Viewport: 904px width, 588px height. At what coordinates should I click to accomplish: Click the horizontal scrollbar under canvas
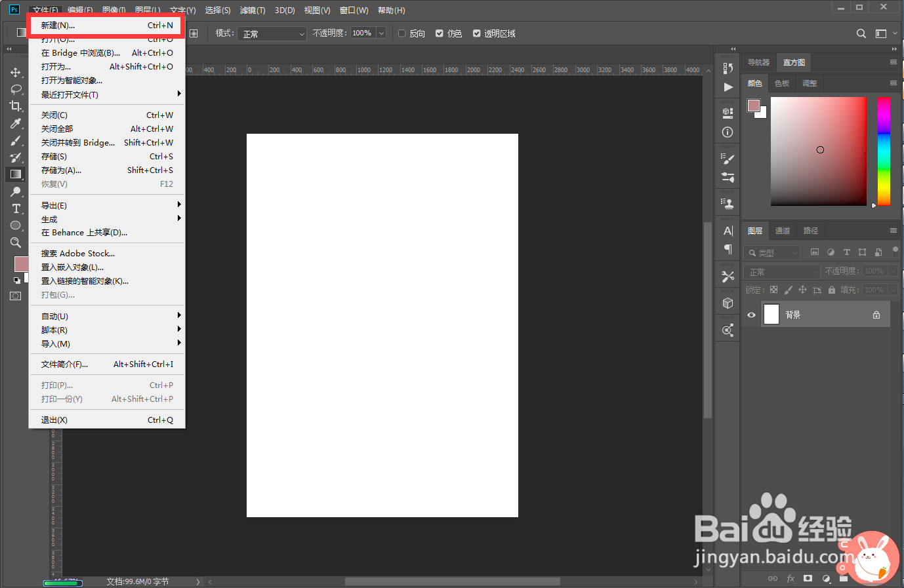click(453, 581)
